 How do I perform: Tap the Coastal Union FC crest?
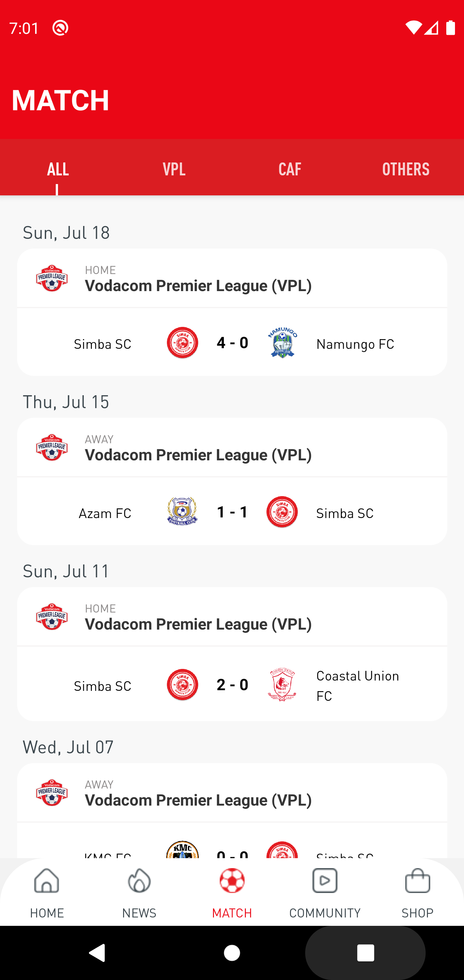[x=282, y=685]
